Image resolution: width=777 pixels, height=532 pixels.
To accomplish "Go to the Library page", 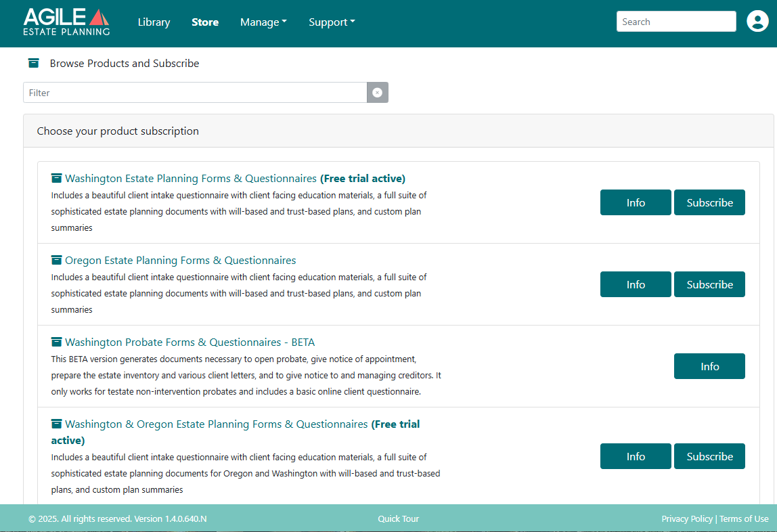I will pos(154,22).
